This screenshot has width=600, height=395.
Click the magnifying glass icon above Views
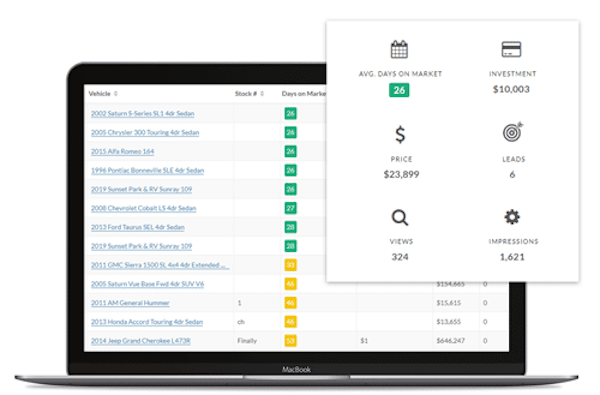tap(400, 217)
